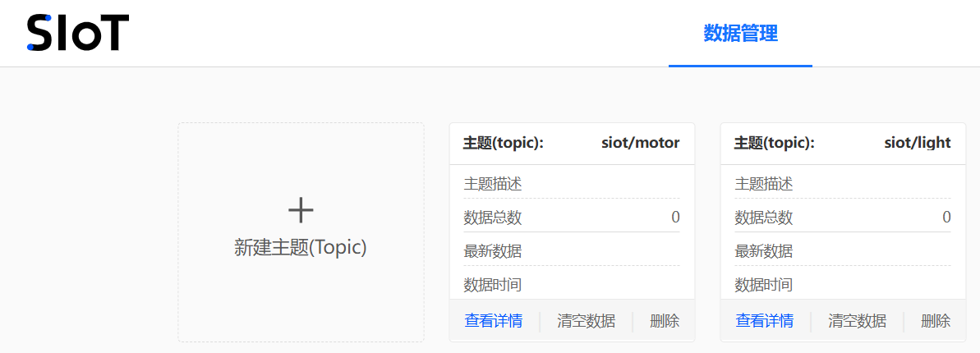Image resolution: width=980 pixels, height=353 pixels.
Task: Delete the siot/light topic
Action: (936, 322)
